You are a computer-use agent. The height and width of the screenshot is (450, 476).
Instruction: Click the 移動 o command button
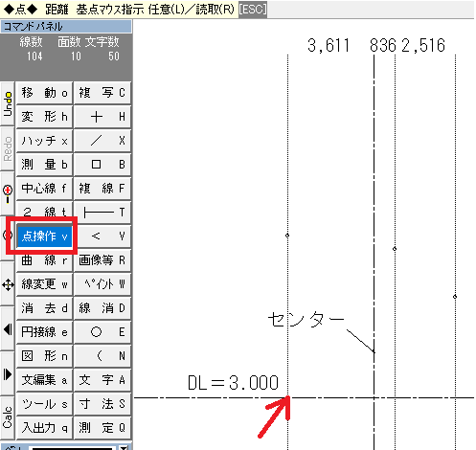click(44, 93)
